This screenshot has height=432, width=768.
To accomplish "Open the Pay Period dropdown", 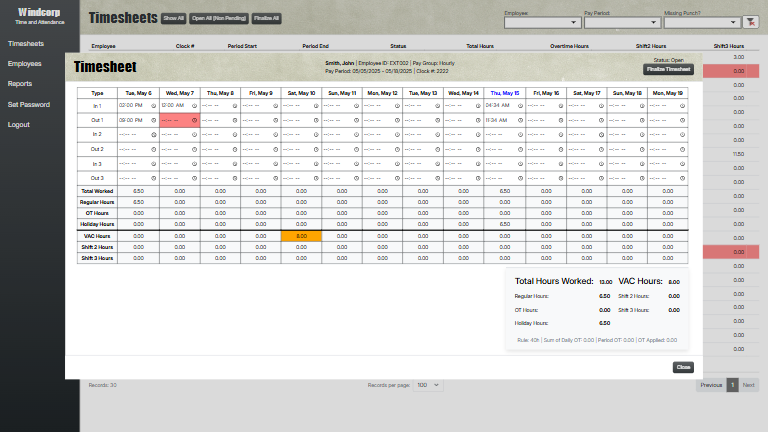I will tap(620, 21).
